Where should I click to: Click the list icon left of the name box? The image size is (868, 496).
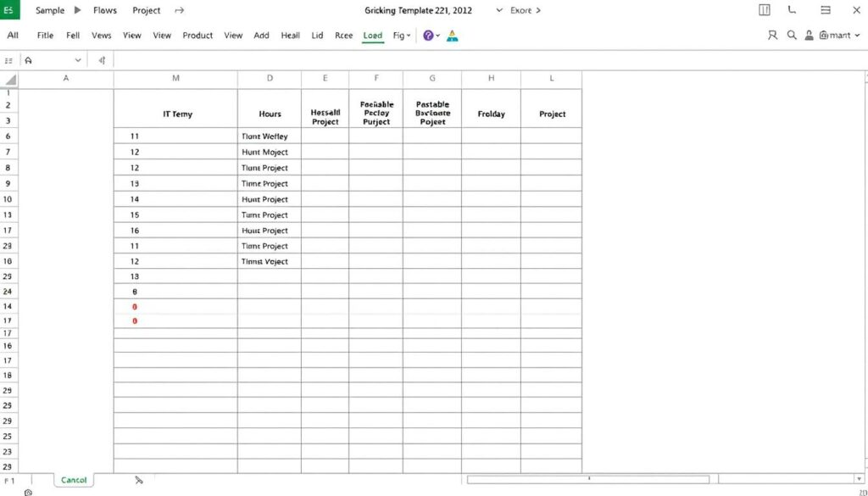point(8,60)
